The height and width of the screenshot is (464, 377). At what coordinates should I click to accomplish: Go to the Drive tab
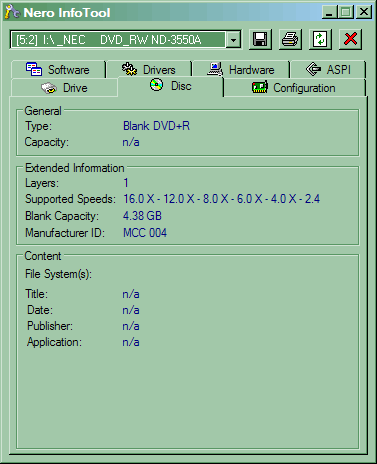[x=64, y=88]
